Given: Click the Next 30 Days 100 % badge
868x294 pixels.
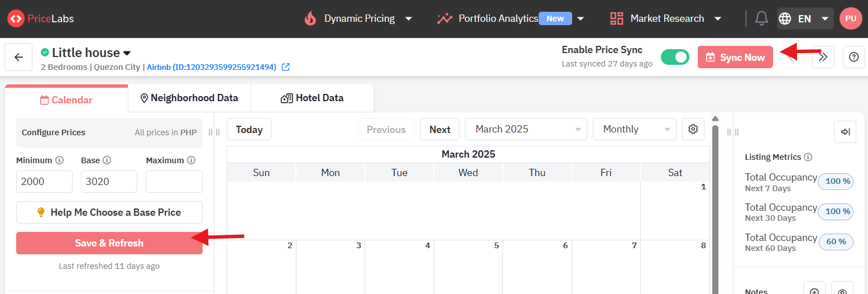Looking at the screenshot, I should click(x=836, y=211).
